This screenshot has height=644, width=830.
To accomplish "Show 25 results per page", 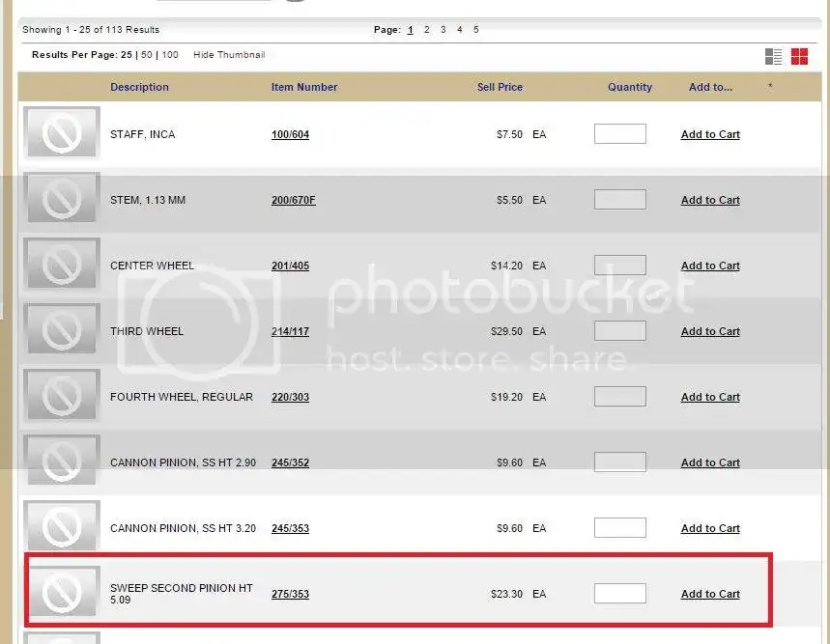I will 127,54.
